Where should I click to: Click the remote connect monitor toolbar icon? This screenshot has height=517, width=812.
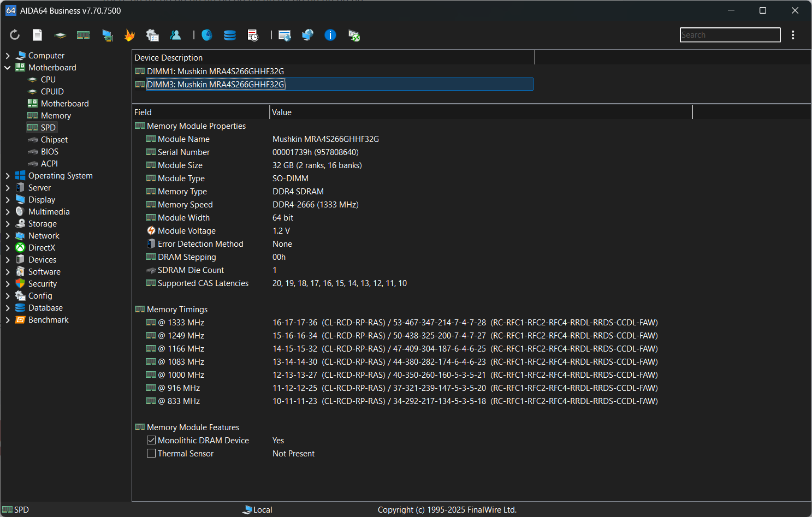(354, 35)
